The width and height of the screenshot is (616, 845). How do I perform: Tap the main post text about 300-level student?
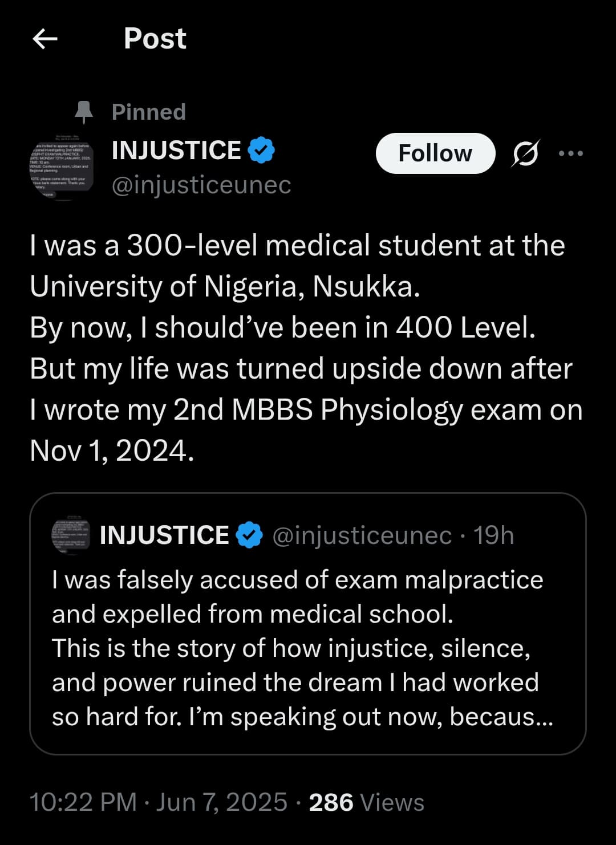point(306,348)
